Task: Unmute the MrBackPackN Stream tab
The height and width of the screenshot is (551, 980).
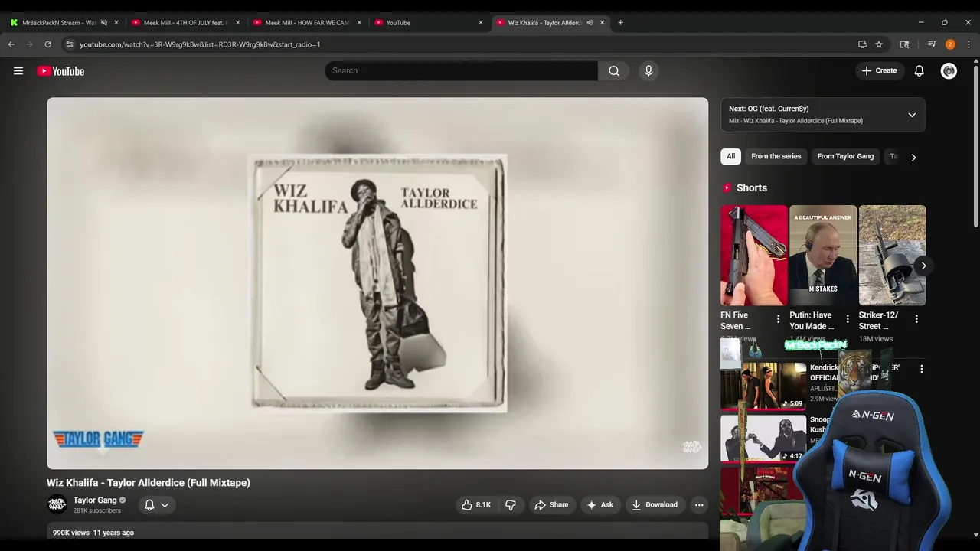Action: 104,23
